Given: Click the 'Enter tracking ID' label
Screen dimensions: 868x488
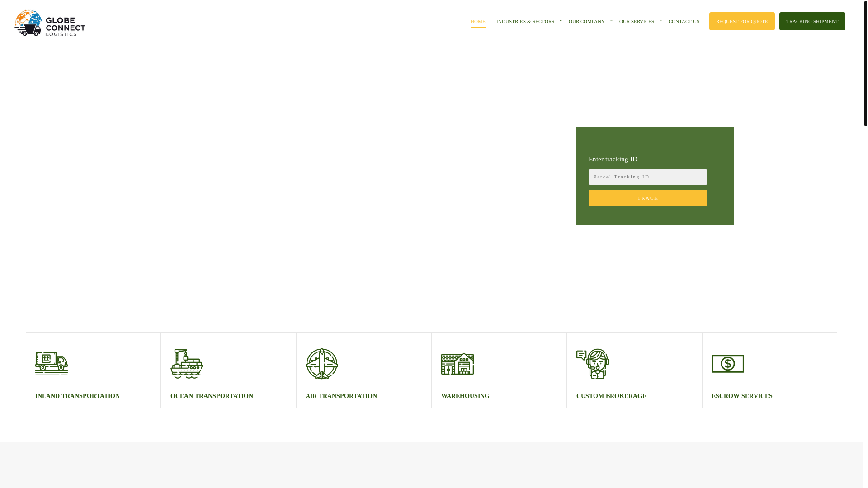Looking at the screenshot, I should pos(613,159).
